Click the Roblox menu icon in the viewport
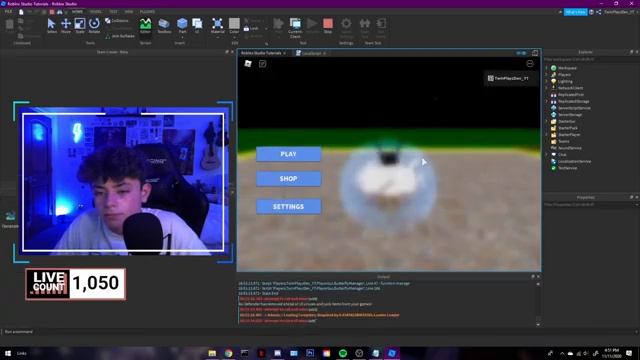The height and width of the screenshot is (360, 640). point(248,63)
